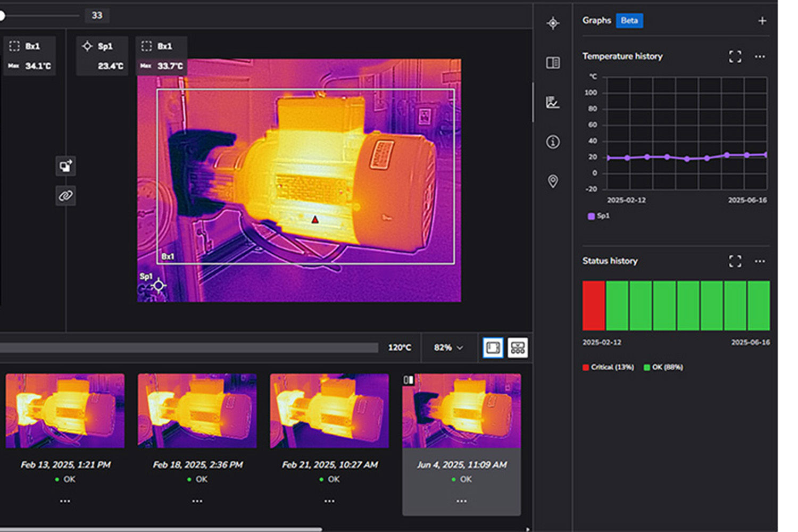This screenshot has height=532, width=798.
Task: Open the location pin icon
Action: point(553,181)
